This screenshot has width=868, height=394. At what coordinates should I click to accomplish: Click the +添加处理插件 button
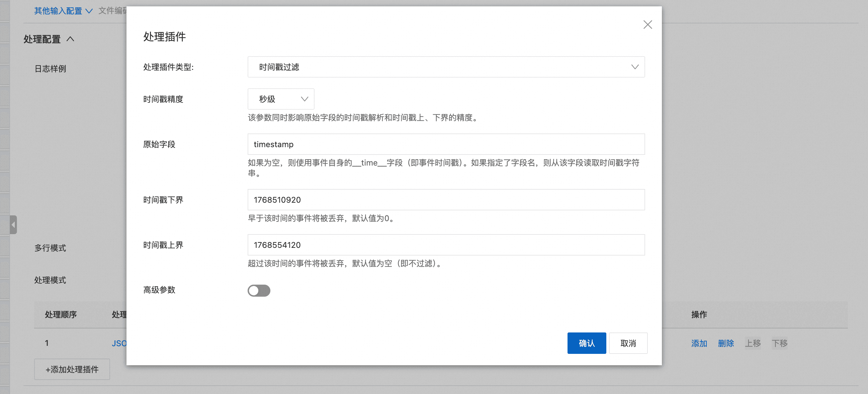tap(72, 369)
